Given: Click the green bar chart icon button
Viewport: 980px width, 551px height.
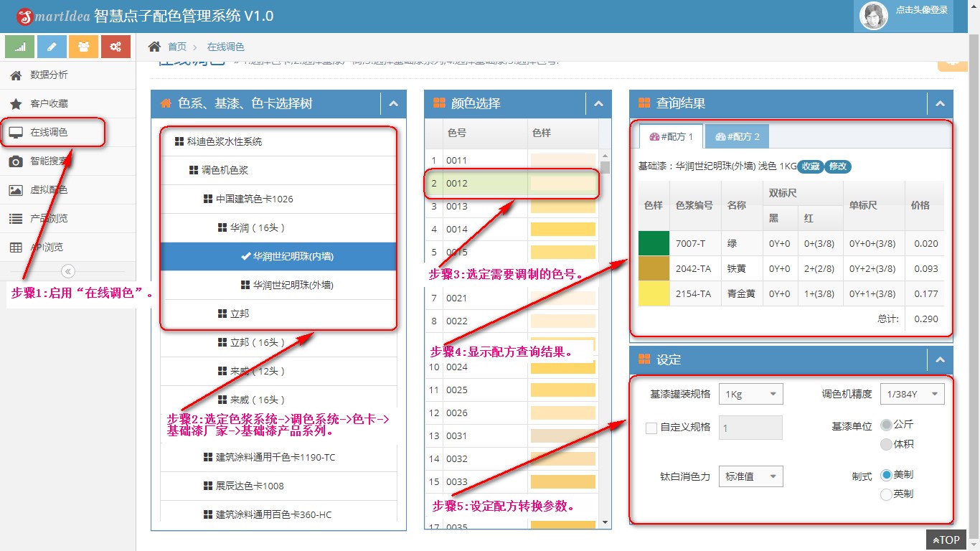Looking at the screenshot, I should [19, 47].
